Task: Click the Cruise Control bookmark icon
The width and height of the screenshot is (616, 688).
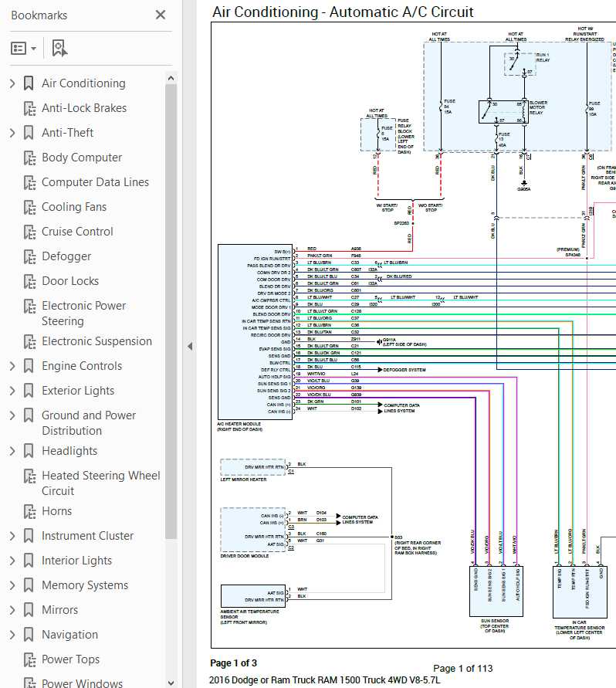Action: point(29,232)
